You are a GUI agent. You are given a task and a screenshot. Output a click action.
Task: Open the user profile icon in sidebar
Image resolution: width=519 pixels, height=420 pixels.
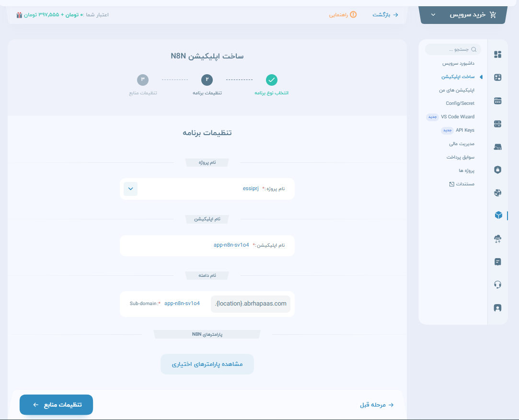pos(497,307)
